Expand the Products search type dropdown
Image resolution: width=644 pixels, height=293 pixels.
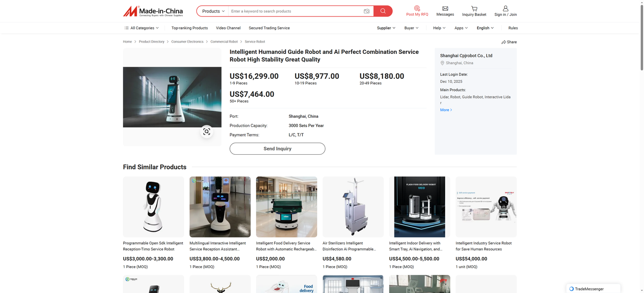click(213, 11)
